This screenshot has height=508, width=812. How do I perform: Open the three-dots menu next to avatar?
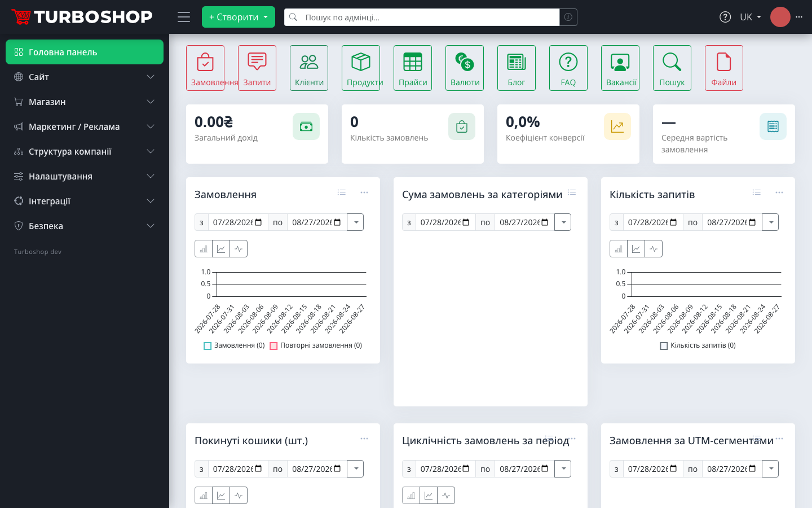point(799,17)
